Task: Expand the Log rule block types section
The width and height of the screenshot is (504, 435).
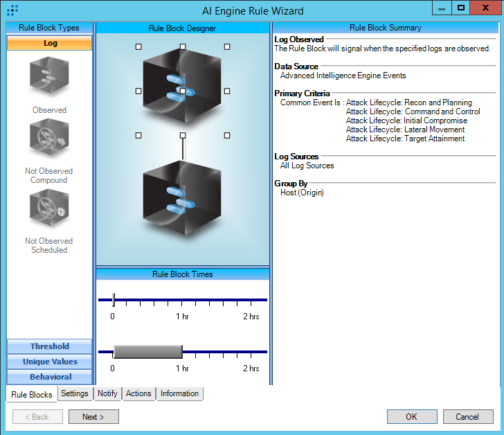Action: pos(49,43)
